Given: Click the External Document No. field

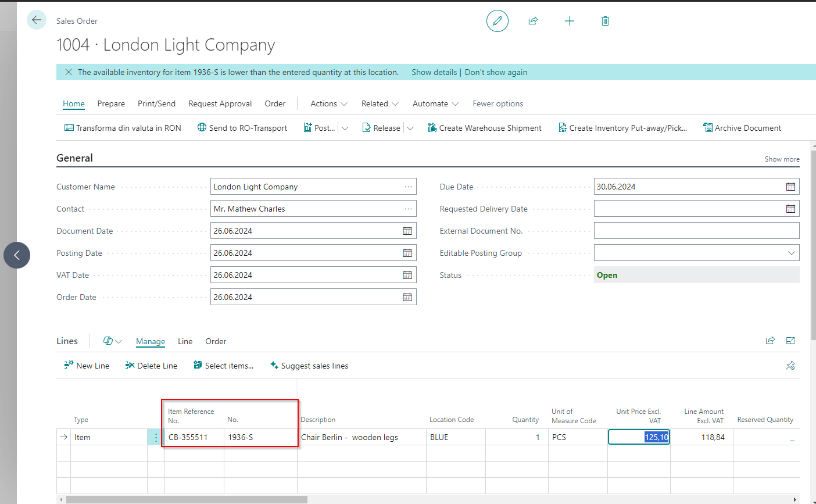Looking at the screenshot, I should click(696, 231).
